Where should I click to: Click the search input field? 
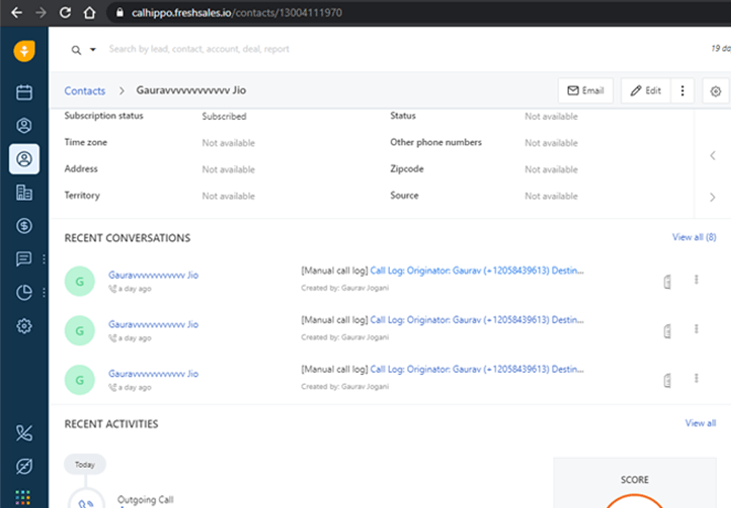(x=300, y=49)
